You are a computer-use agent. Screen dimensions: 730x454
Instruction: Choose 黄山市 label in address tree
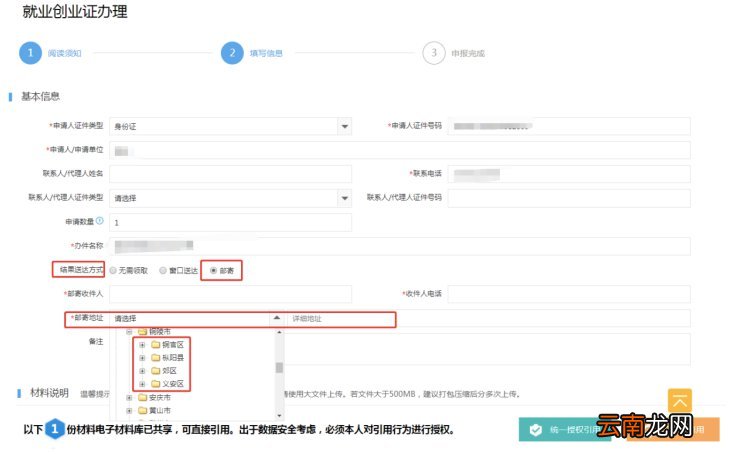[x=160, y=410]
